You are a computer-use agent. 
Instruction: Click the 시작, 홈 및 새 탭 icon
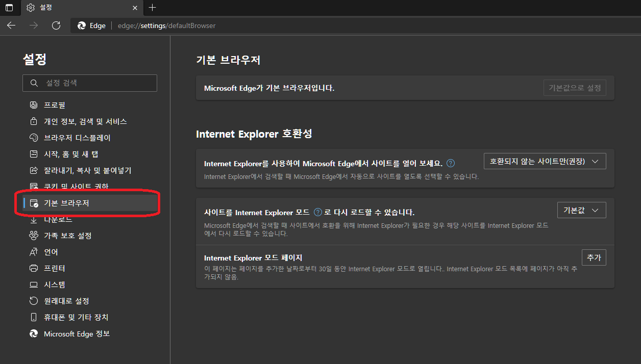point(34,154)
